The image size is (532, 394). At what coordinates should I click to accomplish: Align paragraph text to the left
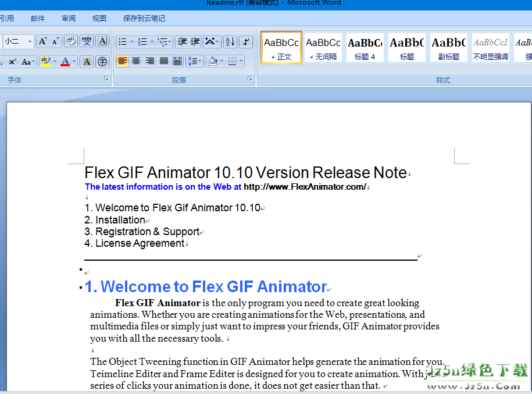tap(123, 61)
